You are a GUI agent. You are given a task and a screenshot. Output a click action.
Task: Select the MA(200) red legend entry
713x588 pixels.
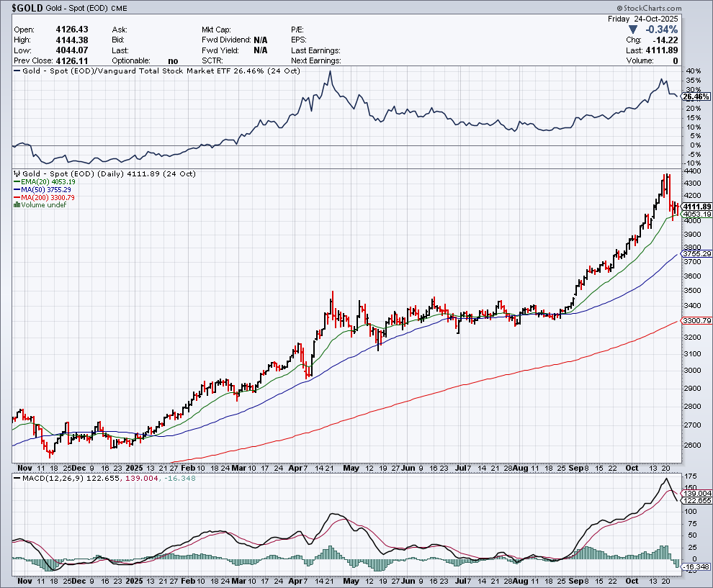[x=44, y=197]
